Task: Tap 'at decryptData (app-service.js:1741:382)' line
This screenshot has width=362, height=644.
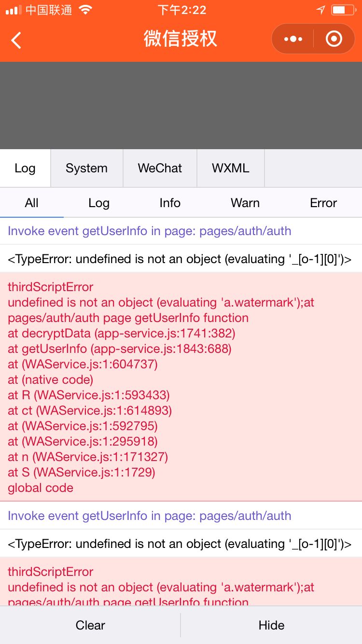Action: [122, 333]
